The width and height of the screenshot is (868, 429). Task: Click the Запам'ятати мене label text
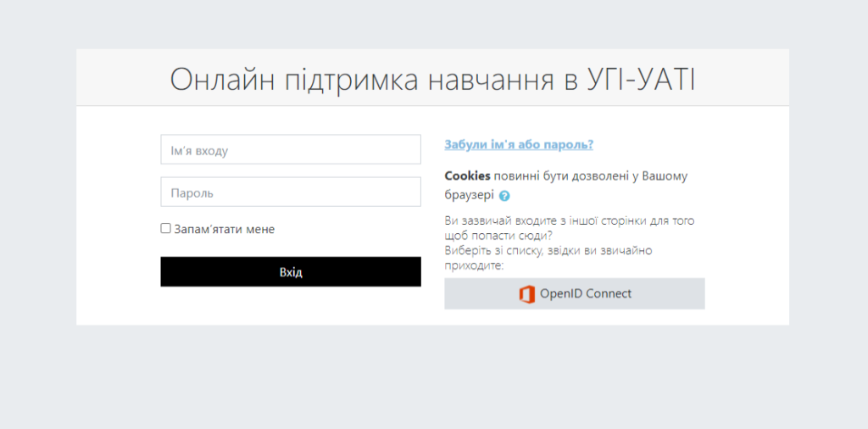[x=224, y=229]
